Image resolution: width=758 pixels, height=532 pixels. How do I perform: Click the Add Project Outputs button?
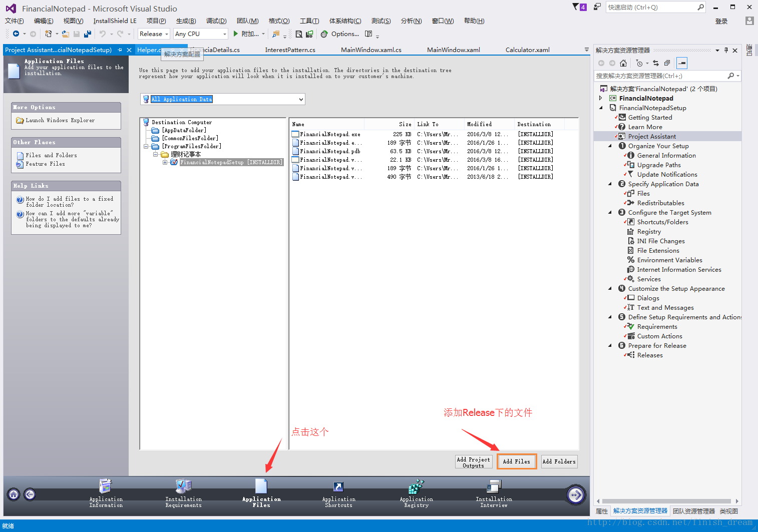pos(474,461)
